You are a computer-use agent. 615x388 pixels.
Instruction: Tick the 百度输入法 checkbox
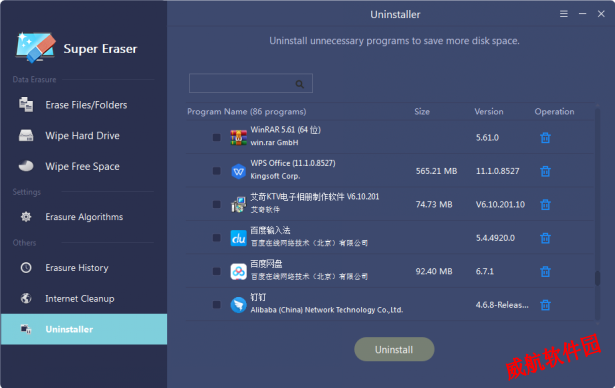[217, 238]
